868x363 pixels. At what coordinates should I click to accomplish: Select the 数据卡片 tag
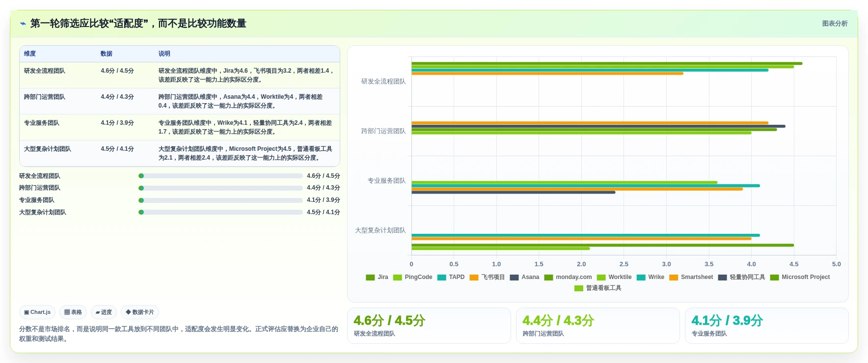point(140,312)
